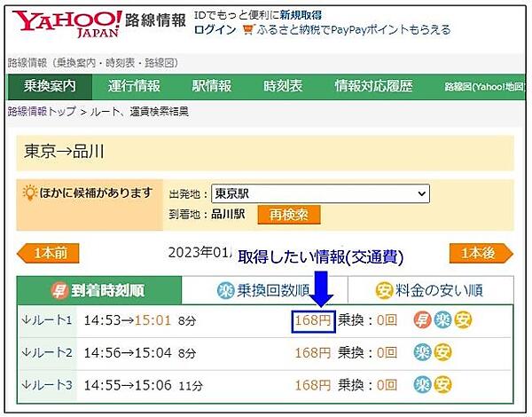This screenshot has width=532, height=417.
Task: Click the ルート3 time 14:55→15:06
Action: (127, 385)
